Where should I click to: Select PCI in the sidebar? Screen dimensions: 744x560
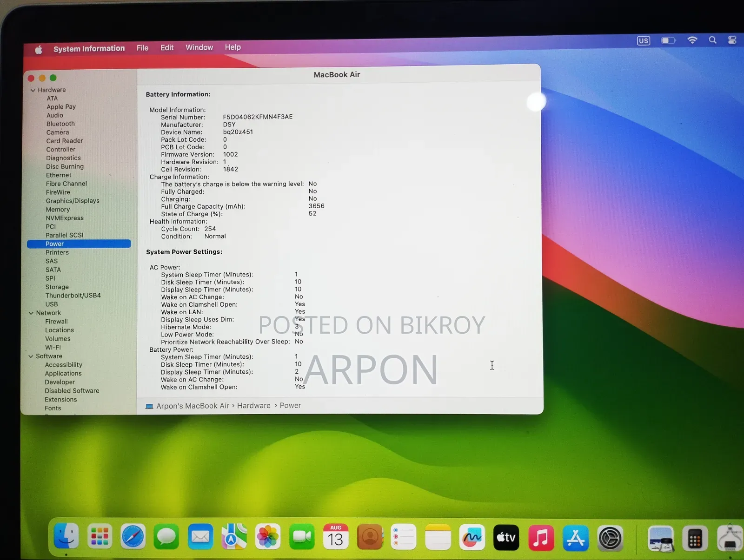51,227
